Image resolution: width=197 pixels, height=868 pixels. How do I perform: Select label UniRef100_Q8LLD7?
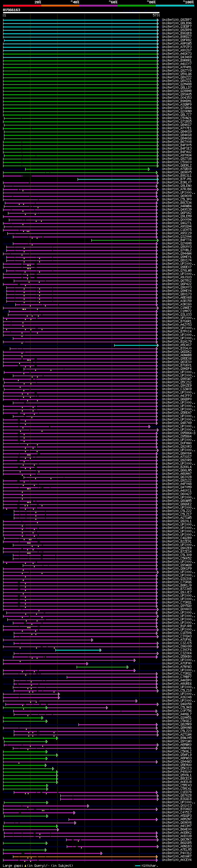tap(177, 88)
